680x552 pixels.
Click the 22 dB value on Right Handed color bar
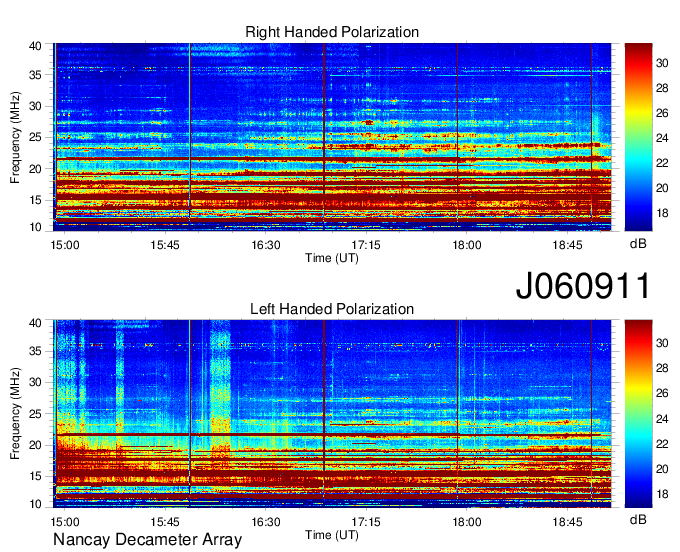pos(662,163)
